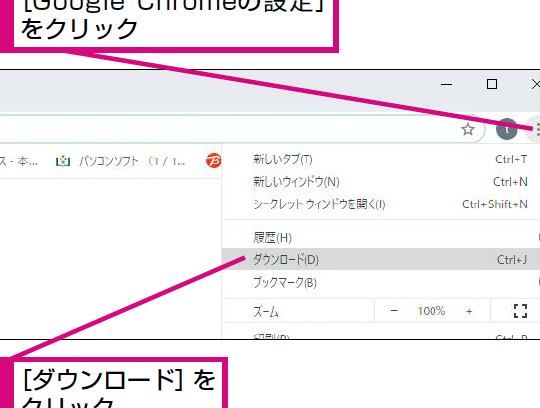Click the 100% zoom level value
Screen dimensions: 540x408
431,311
